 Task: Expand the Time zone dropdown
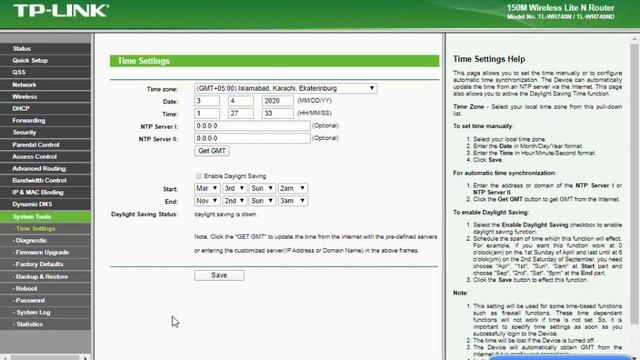(285, 88)
